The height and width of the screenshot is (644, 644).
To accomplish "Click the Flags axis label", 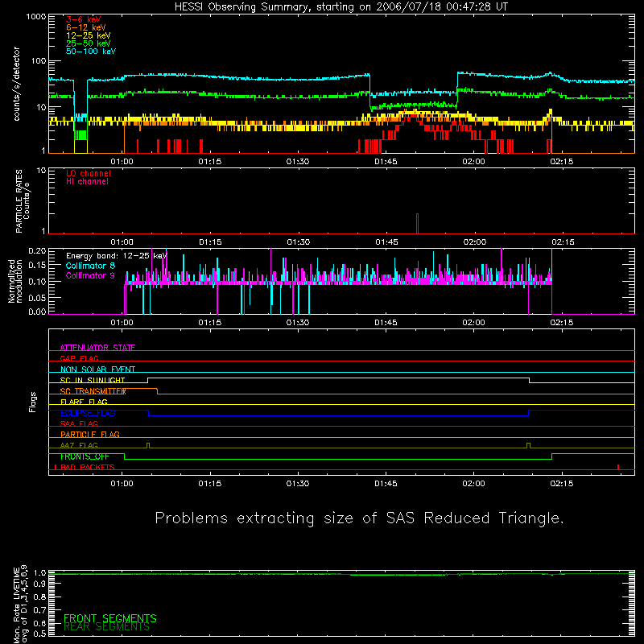I will [32, 402].
